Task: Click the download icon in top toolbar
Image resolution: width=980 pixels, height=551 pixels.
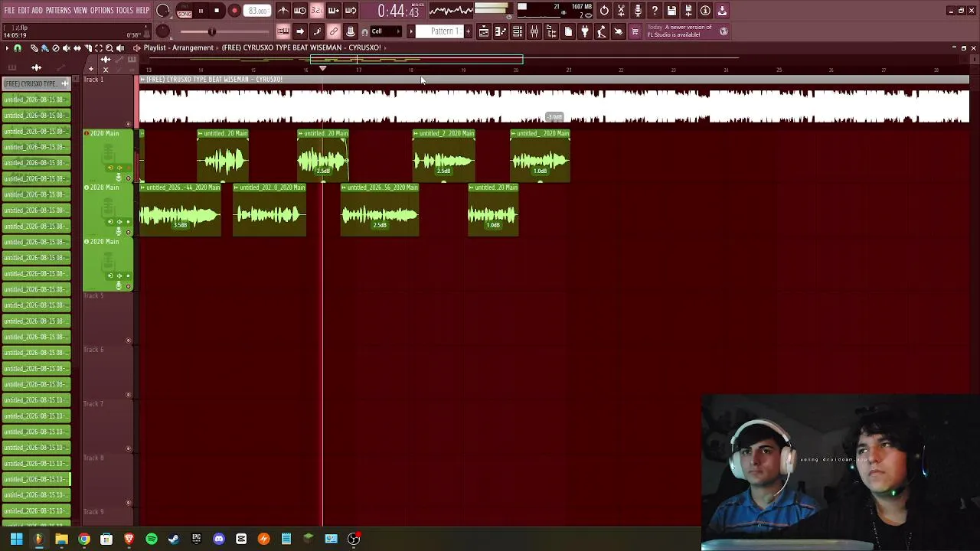Action: click(x=722, y=11)
